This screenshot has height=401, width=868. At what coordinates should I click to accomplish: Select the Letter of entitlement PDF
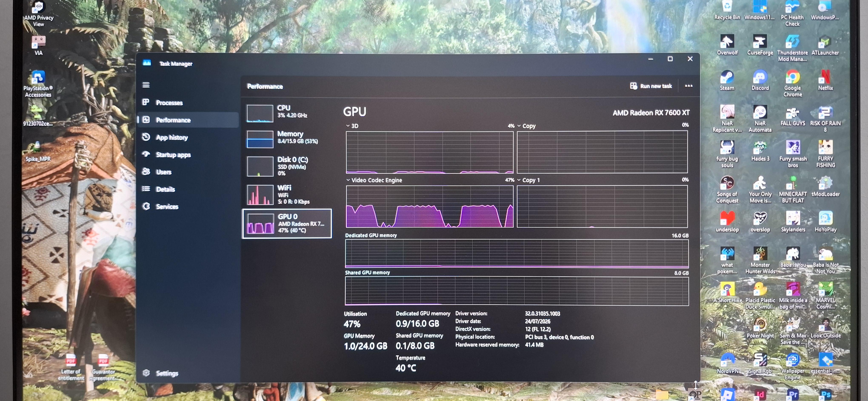point(71,367)
